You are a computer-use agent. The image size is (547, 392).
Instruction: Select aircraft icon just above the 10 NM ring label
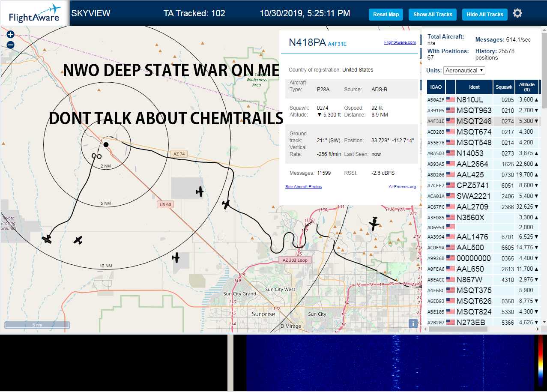78,240
